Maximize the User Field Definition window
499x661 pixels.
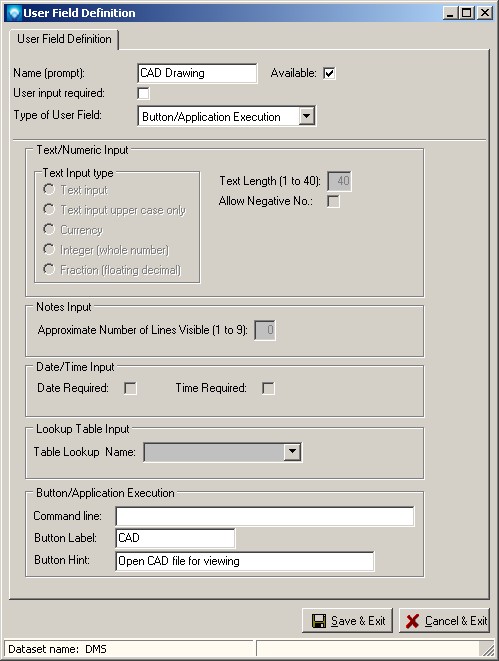click(467, 13)
